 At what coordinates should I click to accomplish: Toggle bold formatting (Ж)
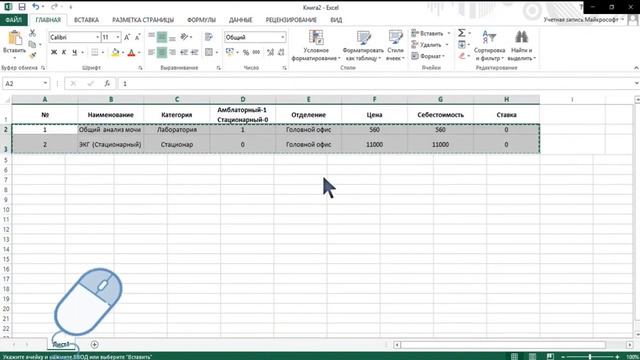tap(54, 52)
